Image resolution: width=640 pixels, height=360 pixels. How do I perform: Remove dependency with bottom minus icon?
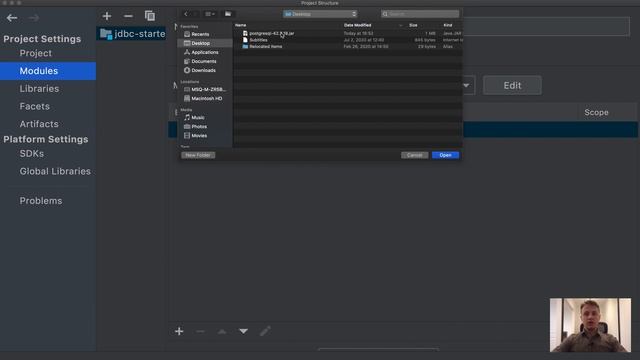(200, 331)
